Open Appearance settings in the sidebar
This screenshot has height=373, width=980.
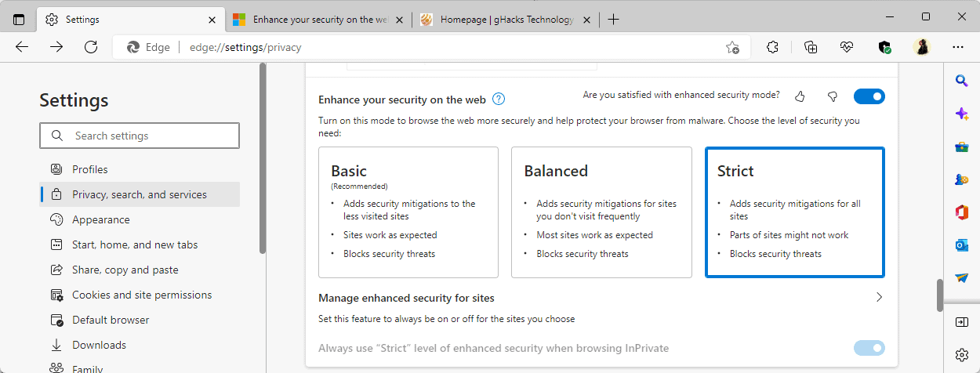click(100, 219)
